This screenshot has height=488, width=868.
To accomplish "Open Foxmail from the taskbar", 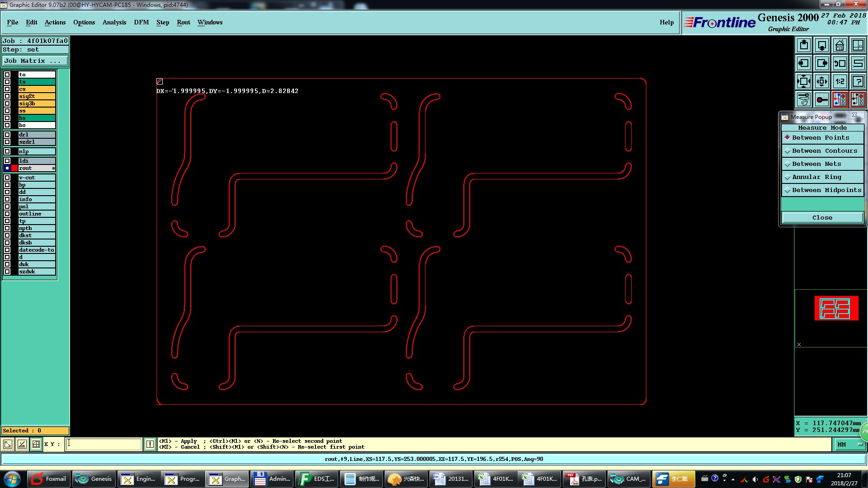I will click(49, 479).
